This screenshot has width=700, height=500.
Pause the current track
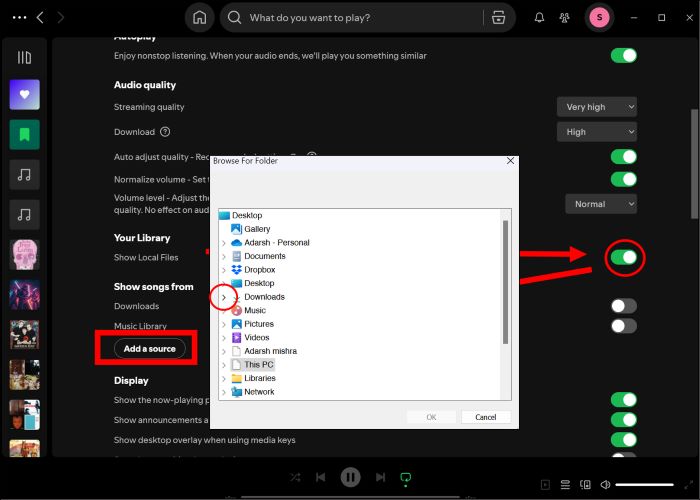pyautogui.click(x=350, y=477)
